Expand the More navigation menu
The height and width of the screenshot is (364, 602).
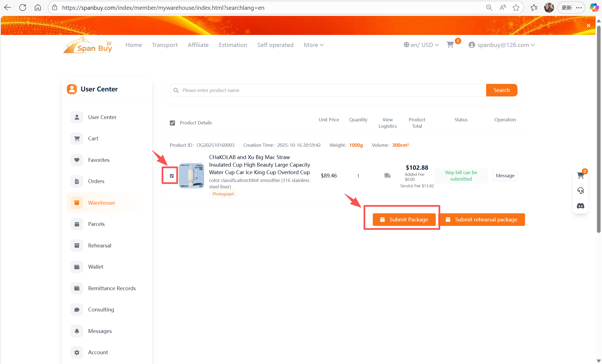click(313, 45)
